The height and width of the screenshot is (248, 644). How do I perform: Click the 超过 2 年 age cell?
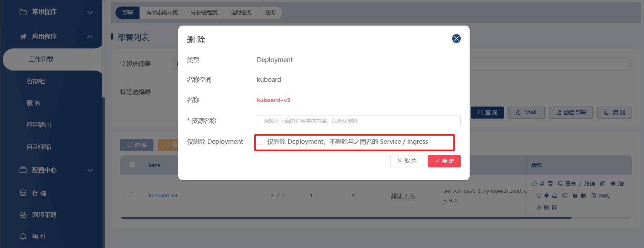(403, 196)
